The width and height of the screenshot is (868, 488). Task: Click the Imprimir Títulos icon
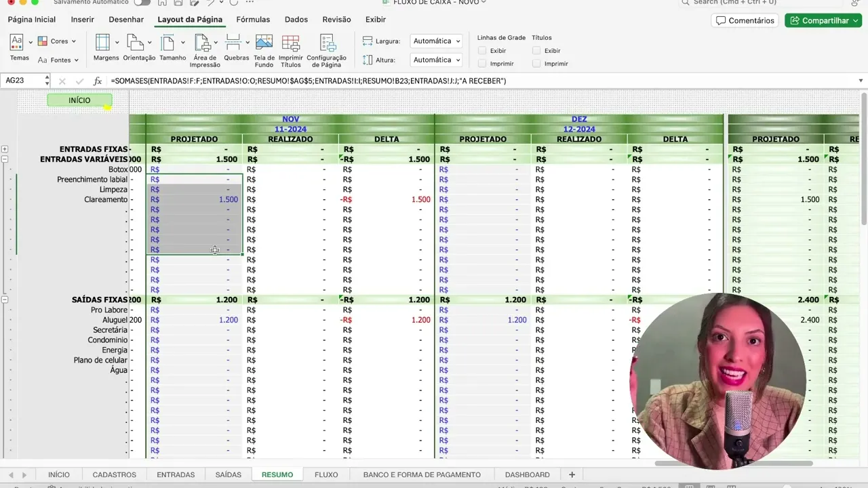[291, 43]
